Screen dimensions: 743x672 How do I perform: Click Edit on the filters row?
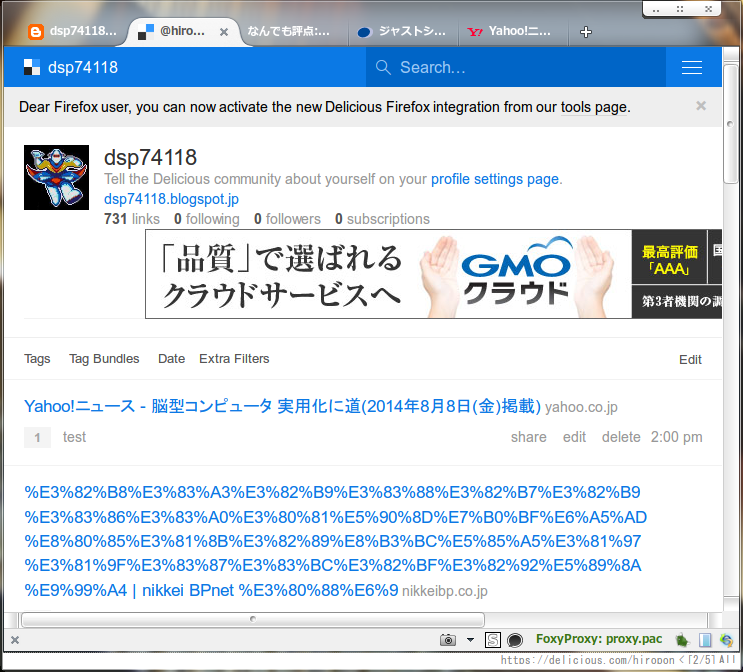tap(690, 360)
